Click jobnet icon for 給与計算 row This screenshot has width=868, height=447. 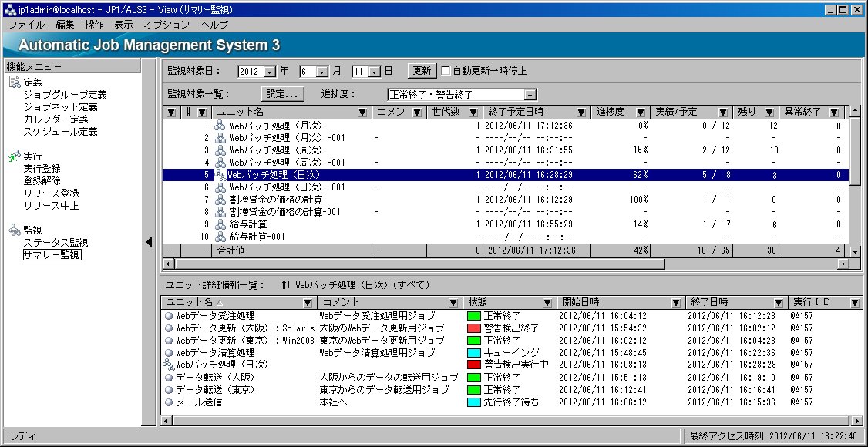220,224
